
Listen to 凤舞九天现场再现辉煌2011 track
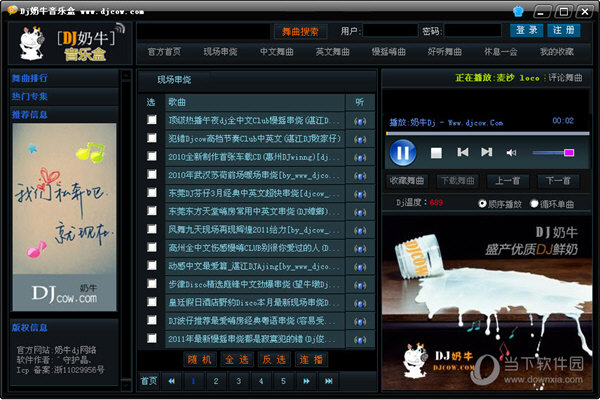360,230
